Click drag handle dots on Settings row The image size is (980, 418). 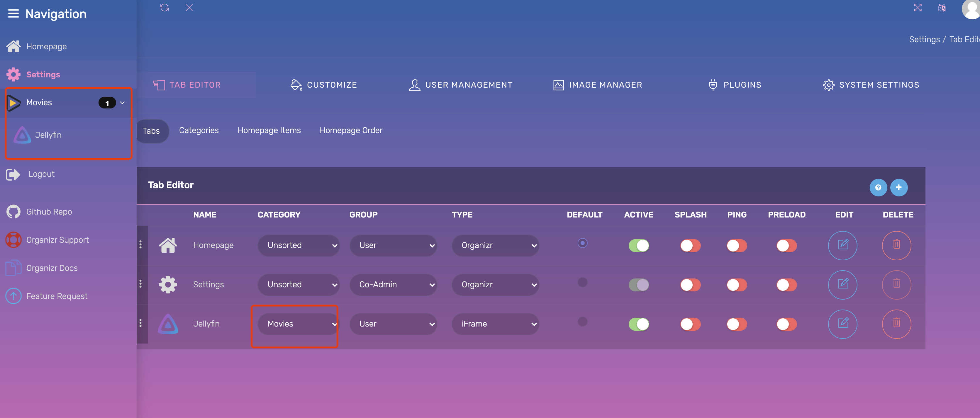[141, 284]
